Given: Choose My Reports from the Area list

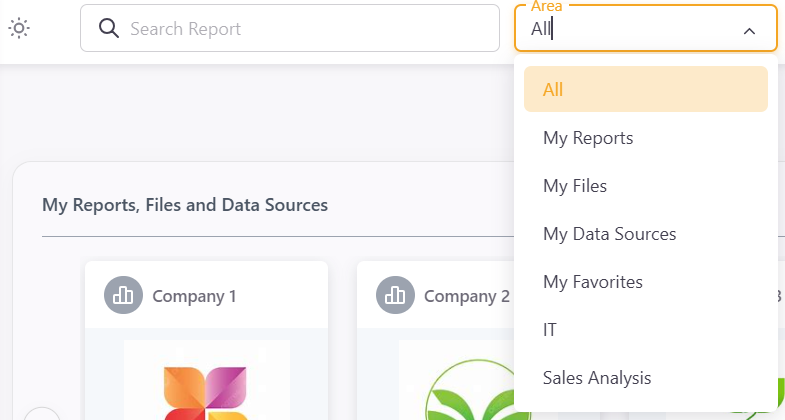Looking at the screenshot, I should (x=588, y=138).
